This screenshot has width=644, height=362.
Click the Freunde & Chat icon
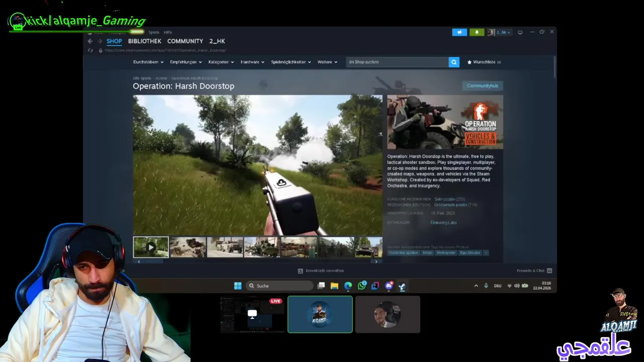(x=549, y=270)
